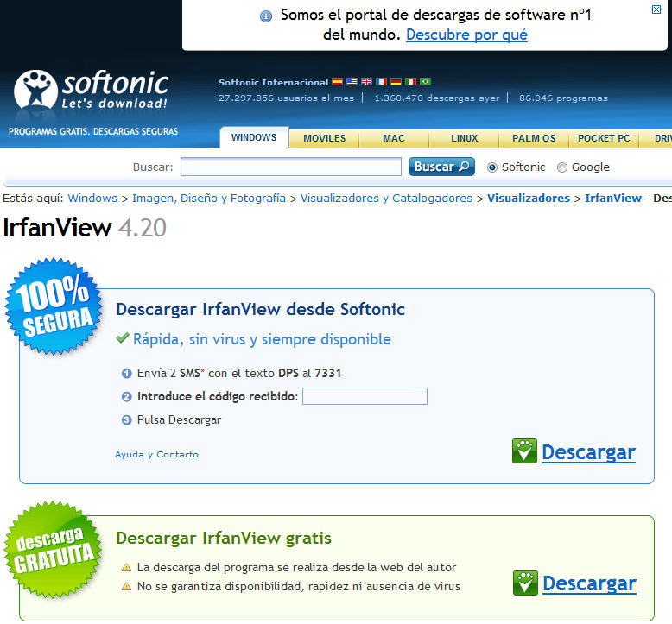This screenshot has height=624, width=672.
Task: Select the Brazilian flag icon
Action: tap(425, 81)
